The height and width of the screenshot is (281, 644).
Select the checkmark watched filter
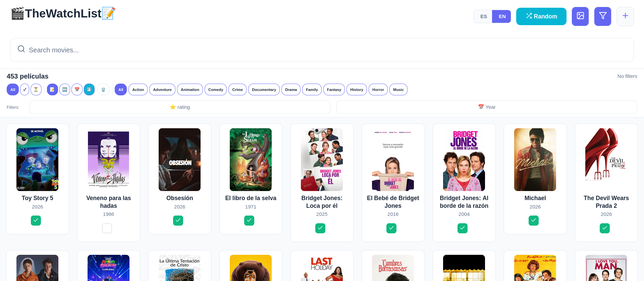pyautogui.click(x=25, y=90)
